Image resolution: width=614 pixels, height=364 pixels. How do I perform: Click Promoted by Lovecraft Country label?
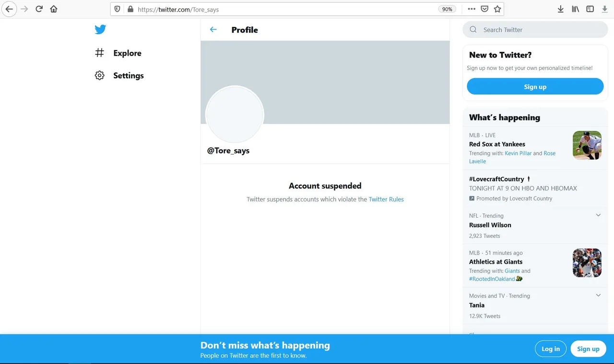[514, 199]
